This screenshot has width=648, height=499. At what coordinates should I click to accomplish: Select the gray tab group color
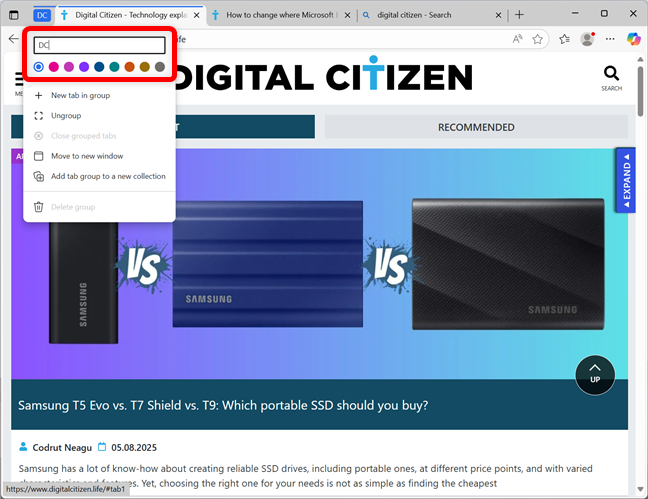tap(160, 67)
